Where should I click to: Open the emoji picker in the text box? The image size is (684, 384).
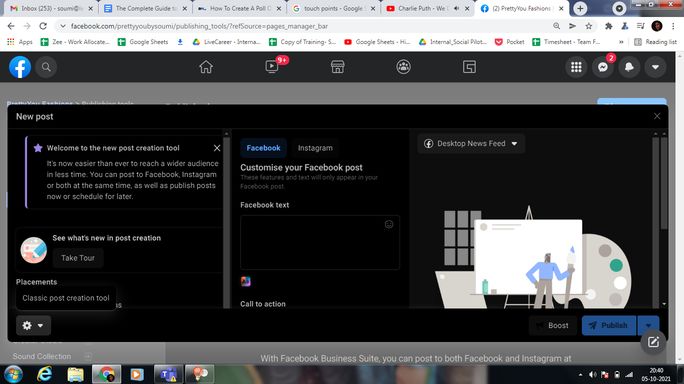(x=389, y=224)
